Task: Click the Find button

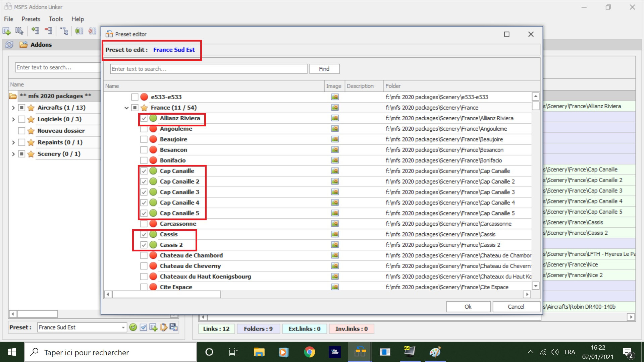Action: [x=324, y=69]
